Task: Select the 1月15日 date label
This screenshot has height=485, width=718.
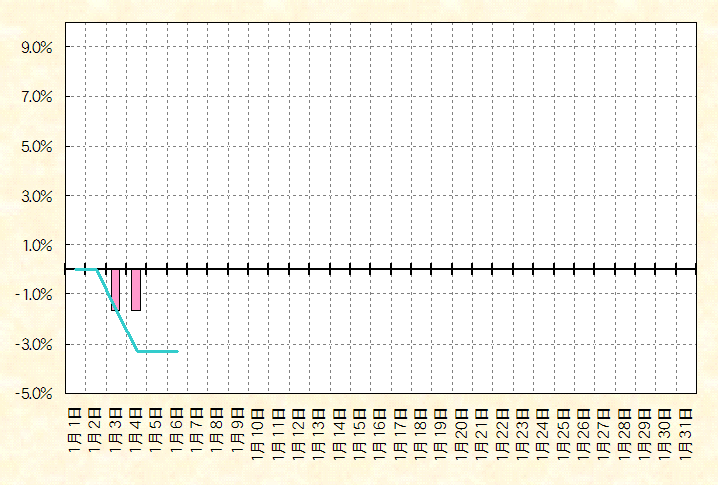Action: click(360, 428)
